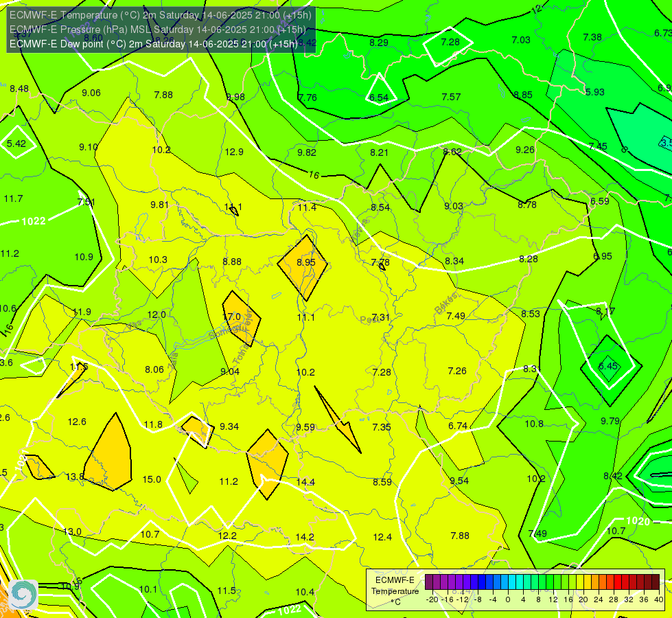Click the 8.06 dew point value
This screenshot has height=618, width=672.
pos(154,369)
